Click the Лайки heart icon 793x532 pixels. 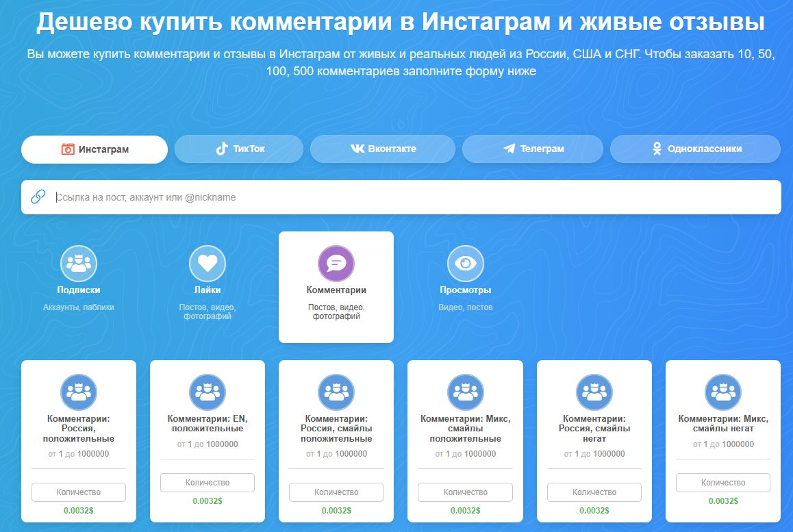(207, 264)
